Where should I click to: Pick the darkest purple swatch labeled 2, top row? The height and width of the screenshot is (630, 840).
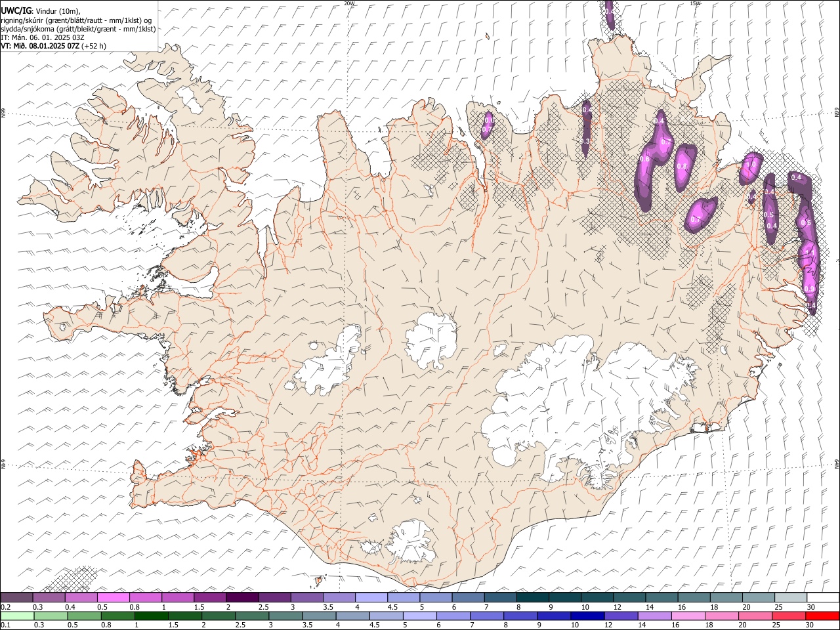(x=242, y=597)
